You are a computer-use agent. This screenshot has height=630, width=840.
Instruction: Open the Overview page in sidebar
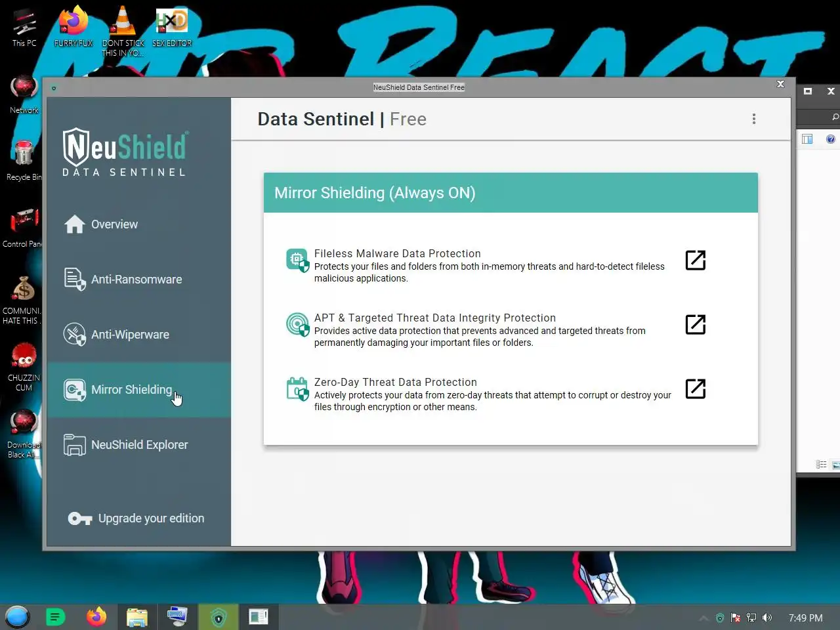(x=139, y=224)
